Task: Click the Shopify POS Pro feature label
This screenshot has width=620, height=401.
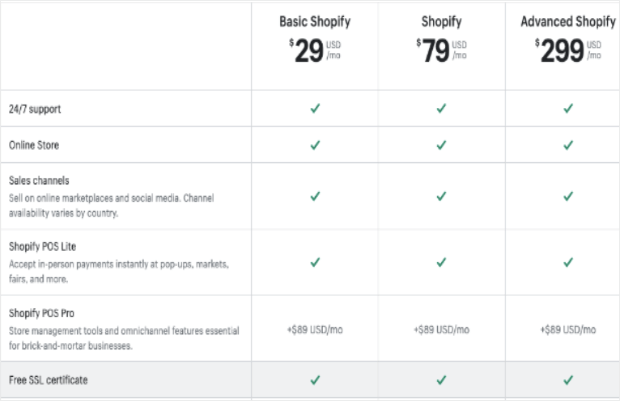Action: pos(42,313)
